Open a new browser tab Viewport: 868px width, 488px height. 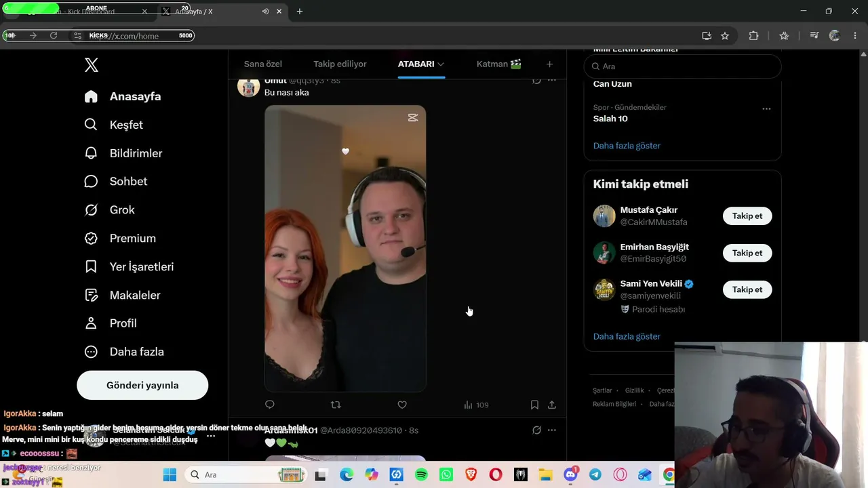pos(300,12)
